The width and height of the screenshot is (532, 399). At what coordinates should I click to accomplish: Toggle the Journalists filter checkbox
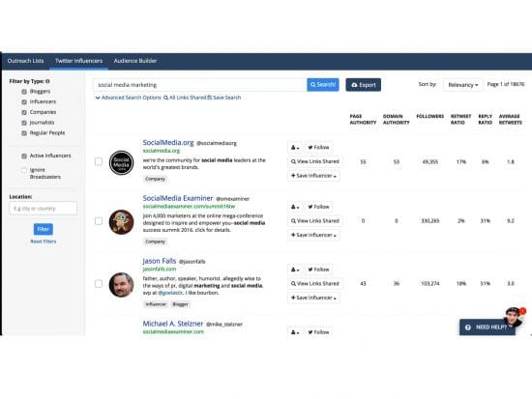[24, 123]
